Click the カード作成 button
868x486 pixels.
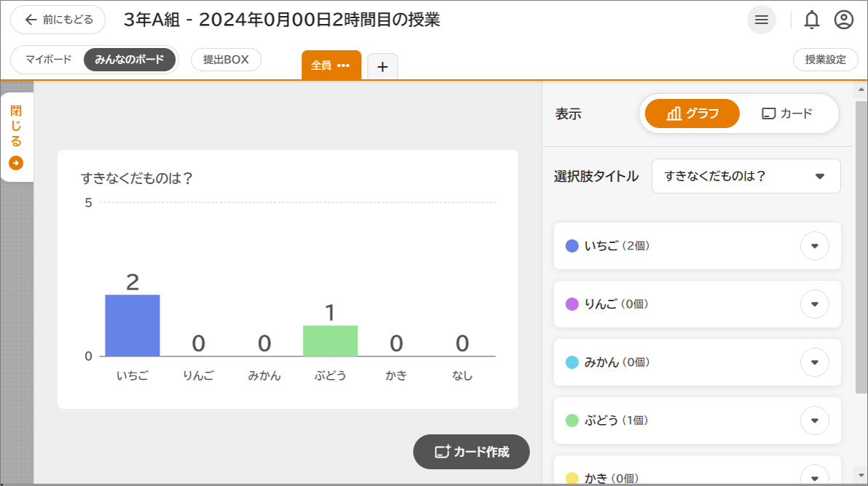coord(471,452)
